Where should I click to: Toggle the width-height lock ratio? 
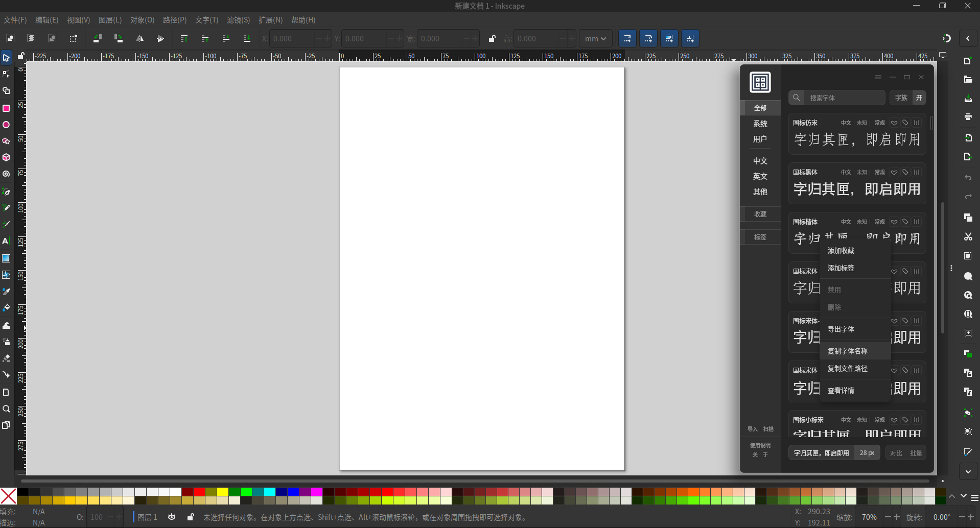[x=492, y=39]
